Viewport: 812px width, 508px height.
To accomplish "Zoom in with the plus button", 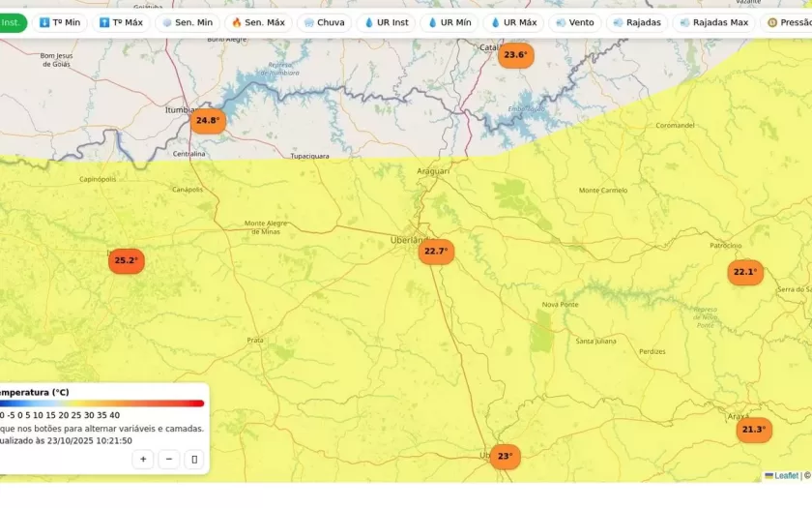I will pos(143,460).
